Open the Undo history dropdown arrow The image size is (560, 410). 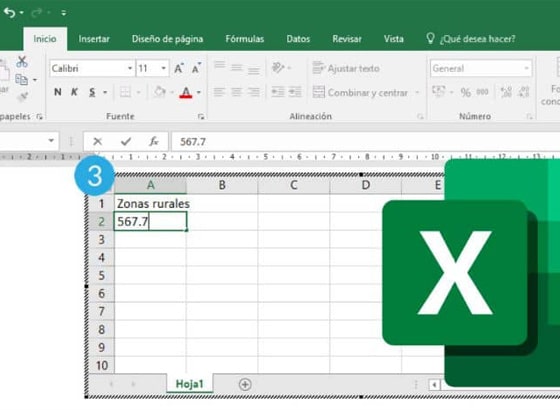pyautogui.click(x=21, y=13)
